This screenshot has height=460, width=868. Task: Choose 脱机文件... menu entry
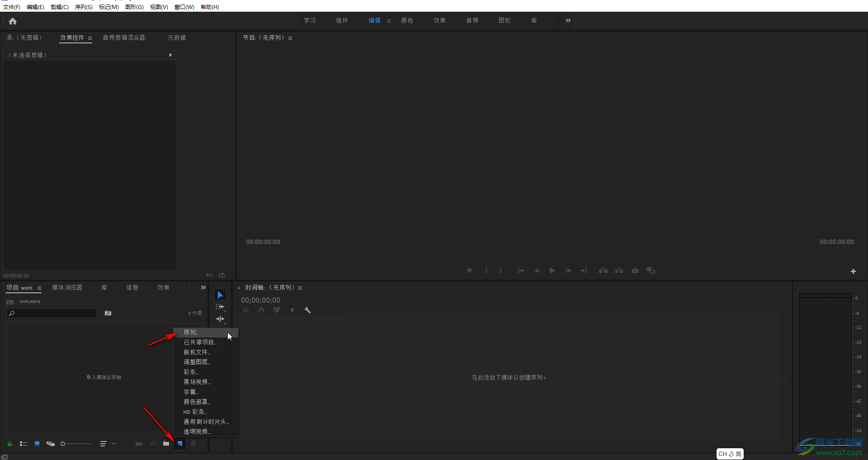click(206, 352)
